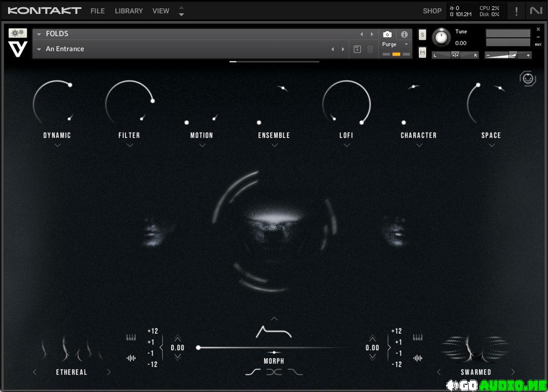Click the save snapshot disk icon
Image resolution: width=548 pixels, height=392 pixels.
click(x=357, y=49)
